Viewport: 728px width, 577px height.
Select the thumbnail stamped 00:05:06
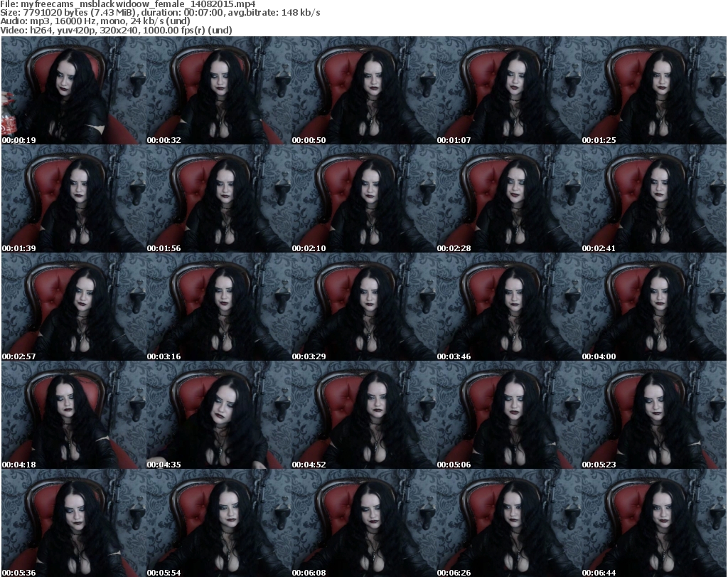[x=509, y=415]
